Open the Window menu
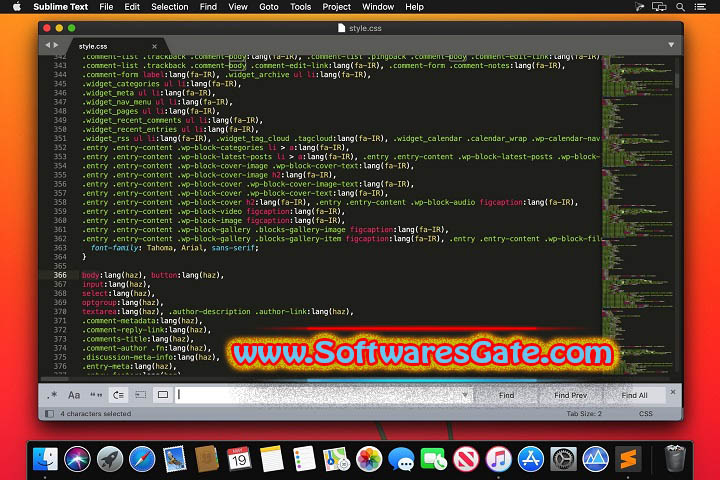720x480 pixels. click(x=377, y=7)
